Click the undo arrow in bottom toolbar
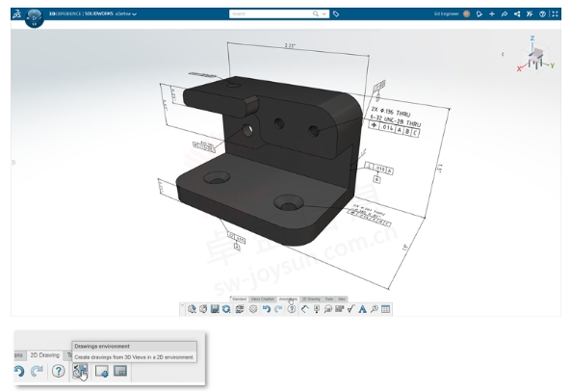 pyautogui.click(x=267, y=309)
